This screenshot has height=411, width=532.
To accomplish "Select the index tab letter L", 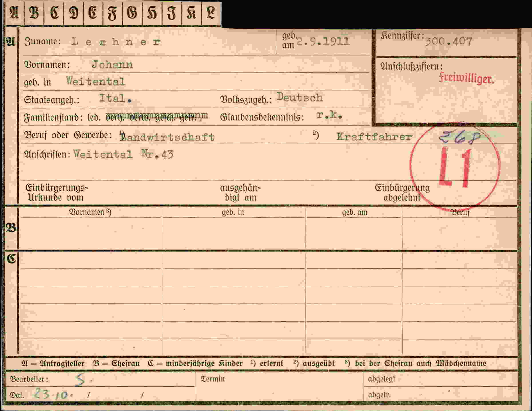I will tap(211, 13).
